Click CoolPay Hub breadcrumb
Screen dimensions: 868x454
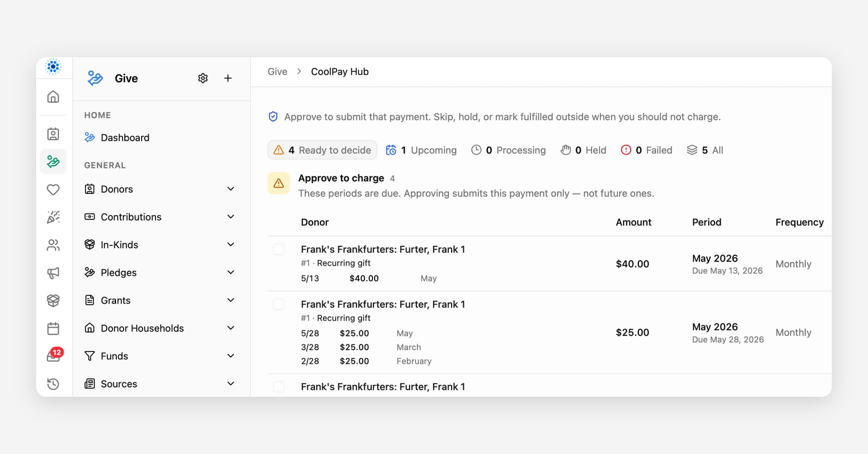point(340,72)
